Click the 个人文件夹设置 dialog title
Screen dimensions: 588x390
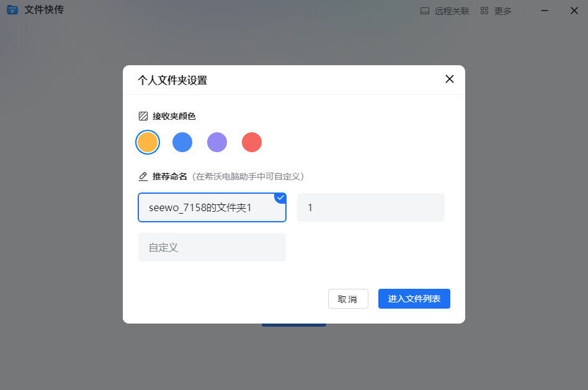point(172,80)
